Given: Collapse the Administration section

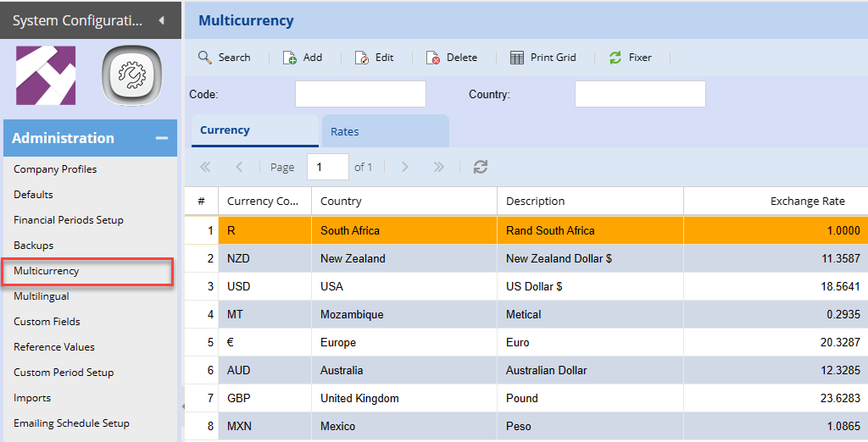Looking at the screenshot, I should [x=161, y=139].
